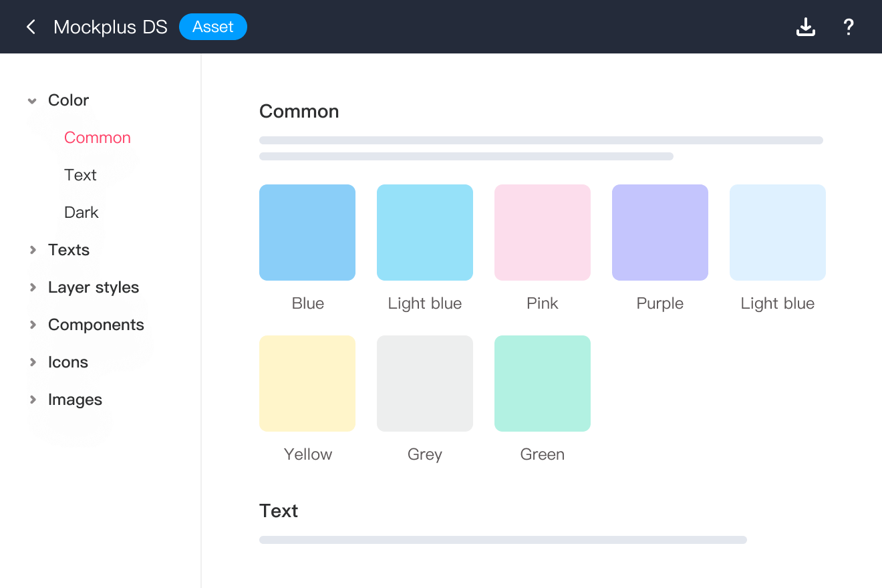The height and width of the screenshot is (588, 882).
Task: Pick the Blue color swatch
Action: (x=307, y=233)
